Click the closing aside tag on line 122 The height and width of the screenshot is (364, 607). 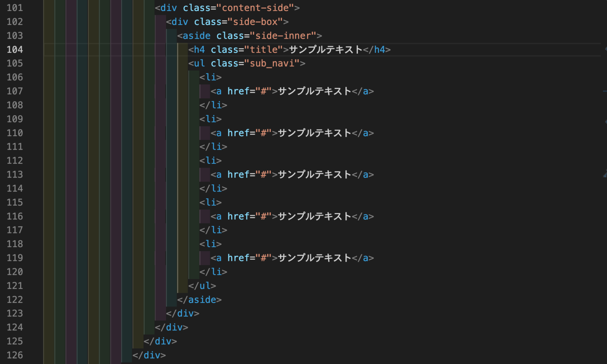pos(200,300)
